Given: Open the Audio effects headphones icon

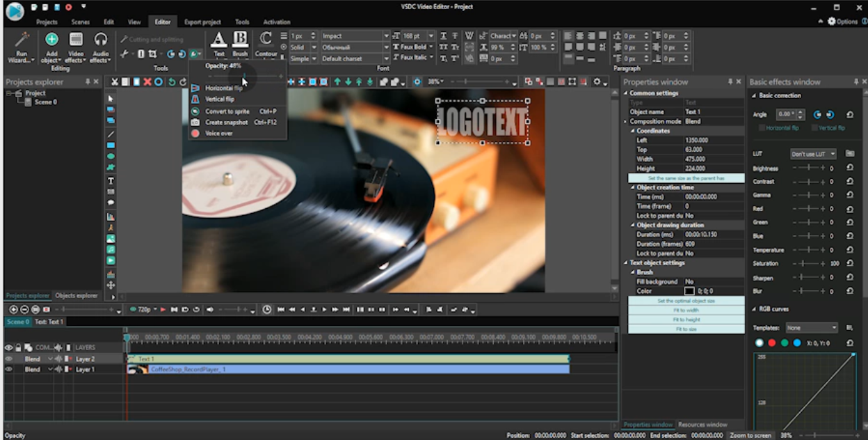Looking at the screenshot, I should point(101,40).
